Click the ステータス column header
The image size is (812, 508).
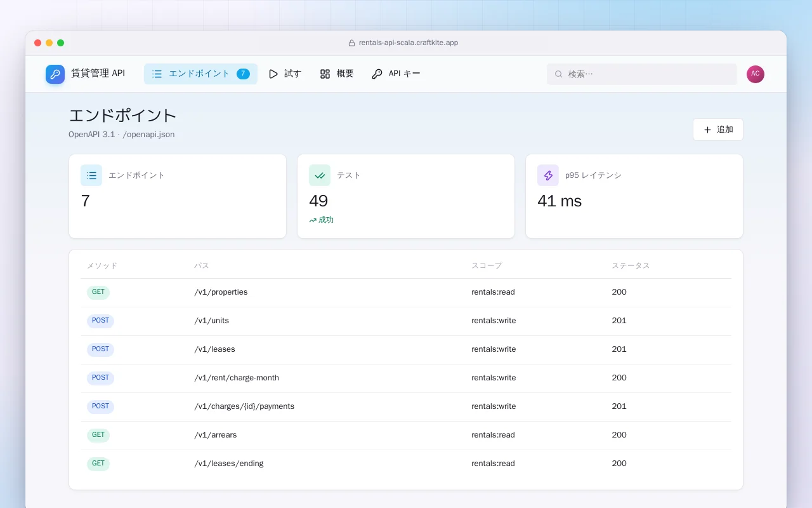(x=631, y=265)
